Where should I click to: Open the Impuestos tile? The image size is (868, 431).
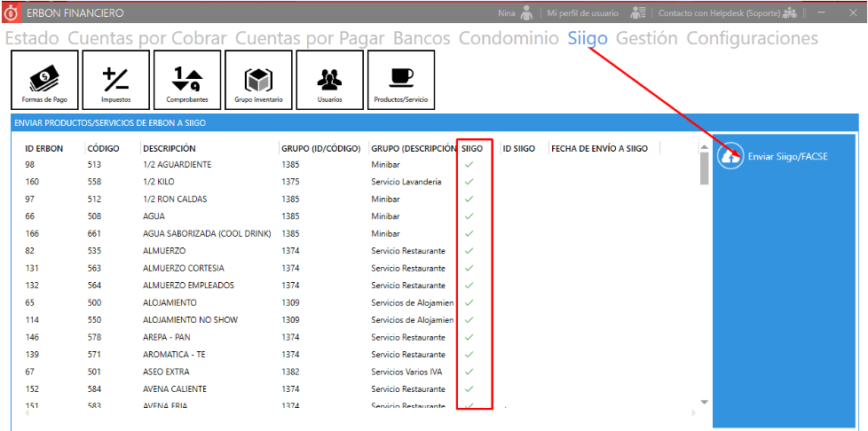click(x=115, y=81)
